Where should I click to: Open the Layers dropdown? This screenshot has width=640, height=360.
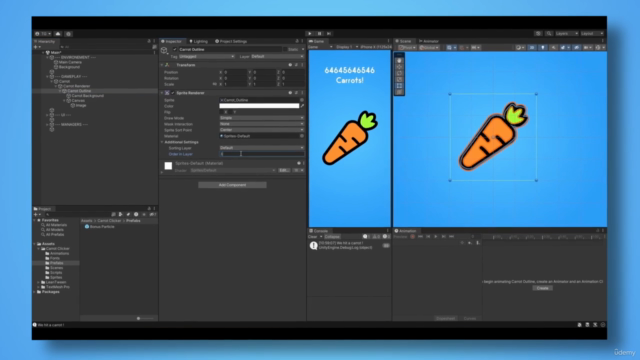pos(567,33)
